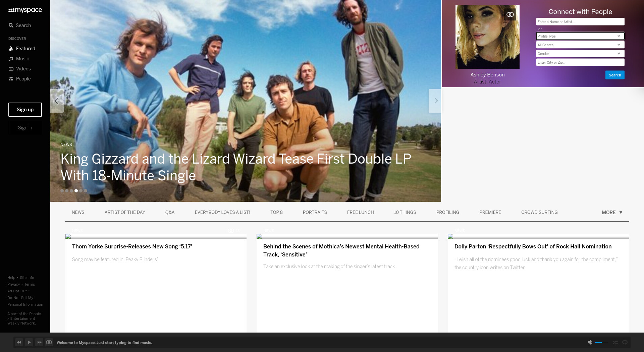Select the second carousel dot
The width and height of the screenshot is (644, 352).
pos(67,191)
